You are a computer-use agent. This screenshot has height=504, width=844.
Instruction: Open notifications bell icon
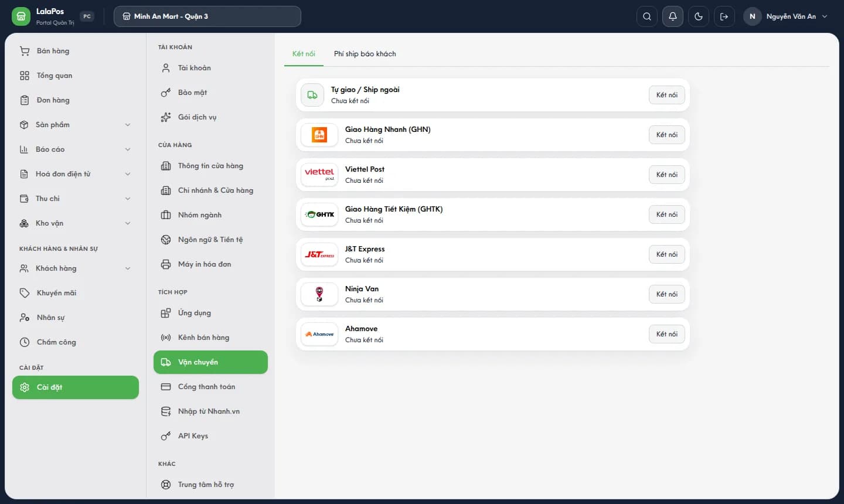click(673, 16)
